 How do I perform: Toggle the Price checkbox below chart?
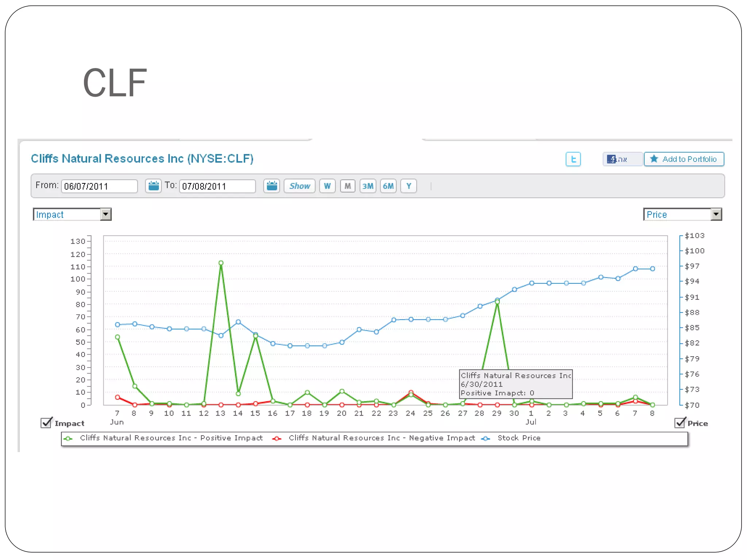[680, 423]
